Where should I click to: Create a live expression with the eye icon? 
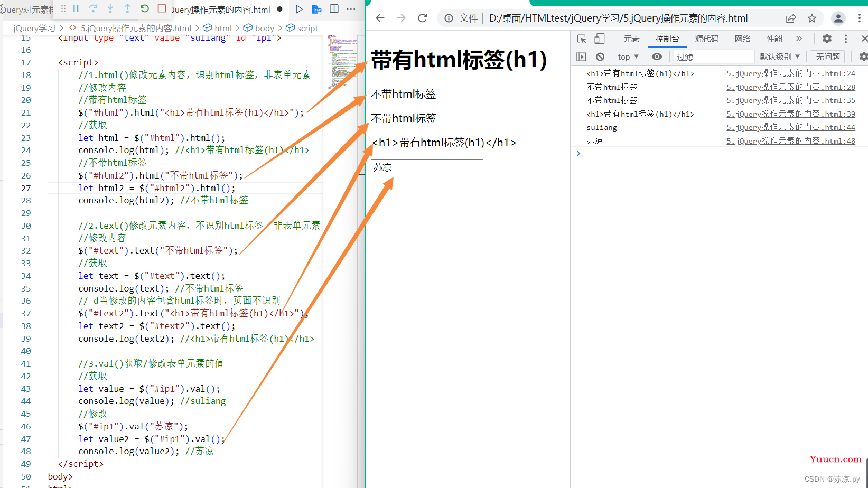coord(657,57)
